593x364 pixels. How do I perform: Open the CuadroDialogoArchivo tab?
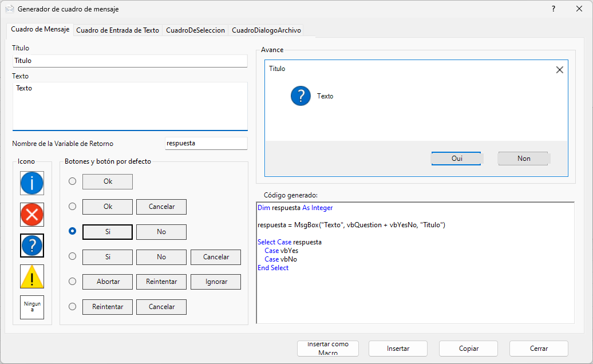[266, 30]
